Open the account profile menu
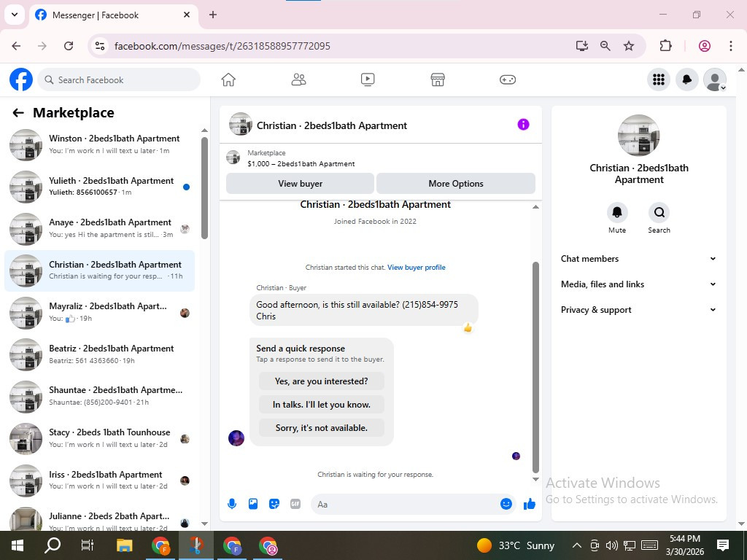 pyautogui.click(x=715, y=79)
